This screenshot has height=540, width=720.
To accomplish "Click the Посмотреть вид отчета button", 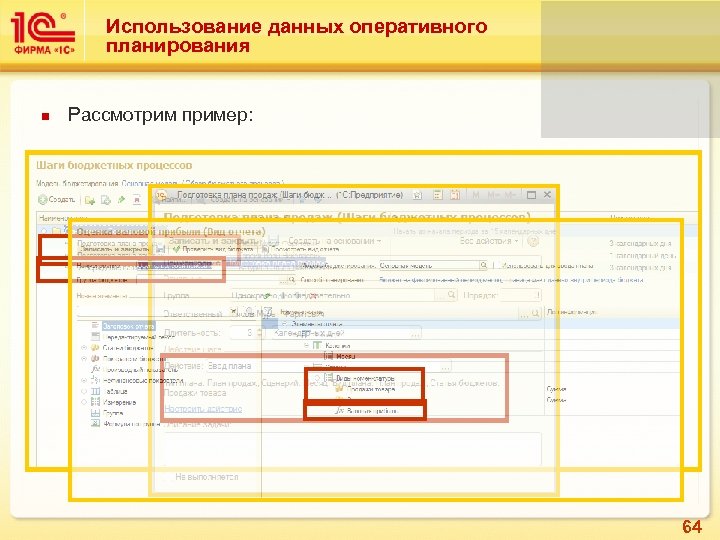I will 301,249.
